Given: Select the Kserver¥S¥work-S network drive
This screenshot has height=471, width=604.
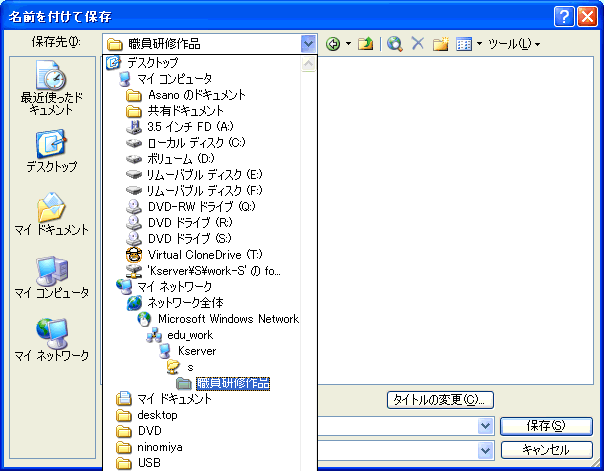Looking at the screenshot, I should tap(204, 271).
